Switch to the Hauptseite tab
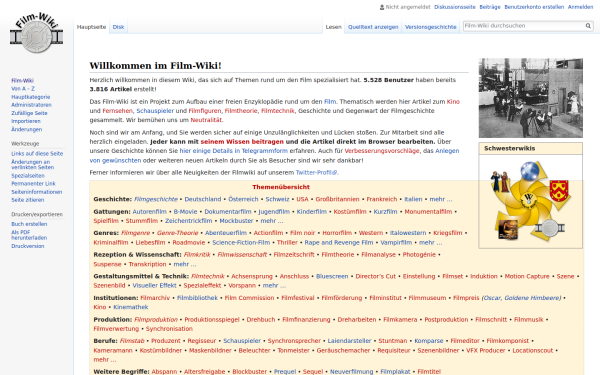Screen dimensions: 600x375 (x=91, y=27)
